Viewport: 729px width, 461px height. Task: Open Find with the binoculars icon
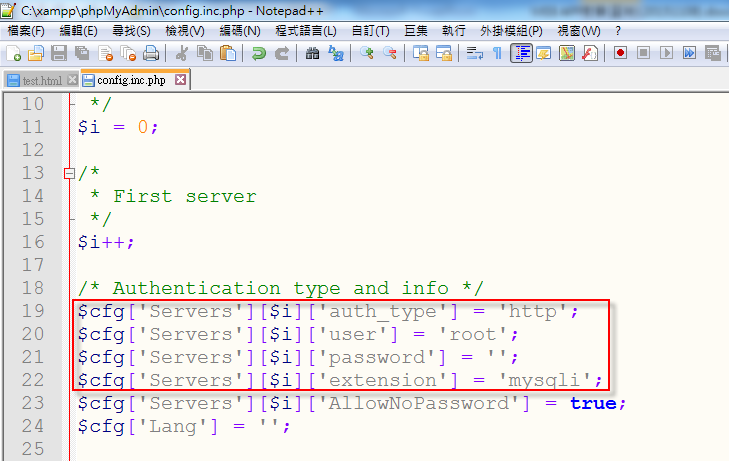pyautogui.click(x=312, y=53)
